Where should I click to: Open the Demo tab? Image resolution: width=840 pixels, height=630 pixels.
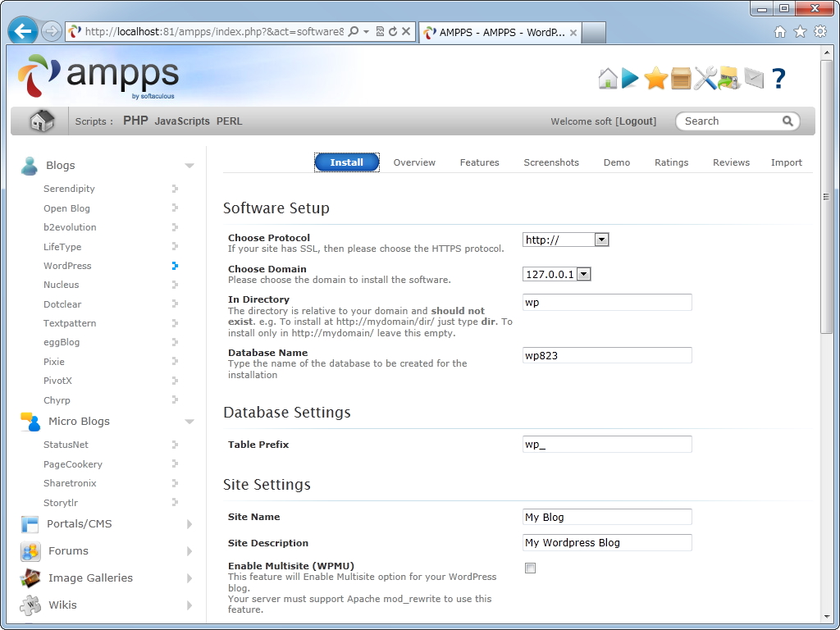[x=617, y=162]
